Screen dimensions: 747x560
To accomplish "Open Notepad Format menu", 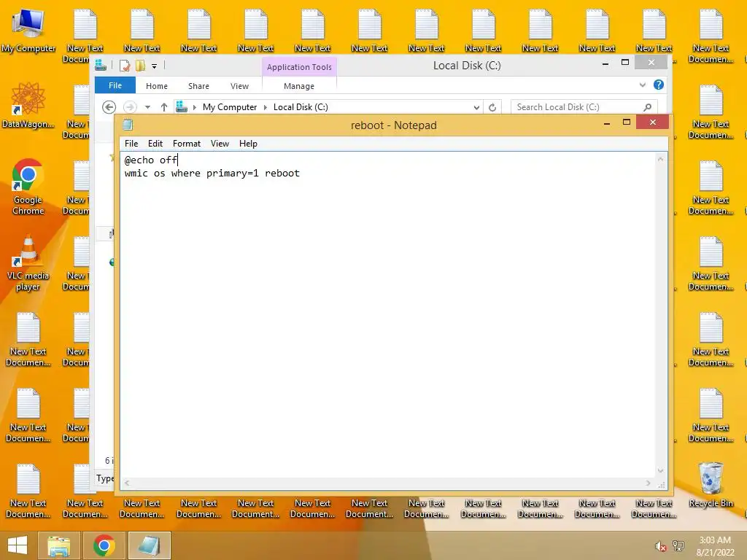I will click(187, 144).
